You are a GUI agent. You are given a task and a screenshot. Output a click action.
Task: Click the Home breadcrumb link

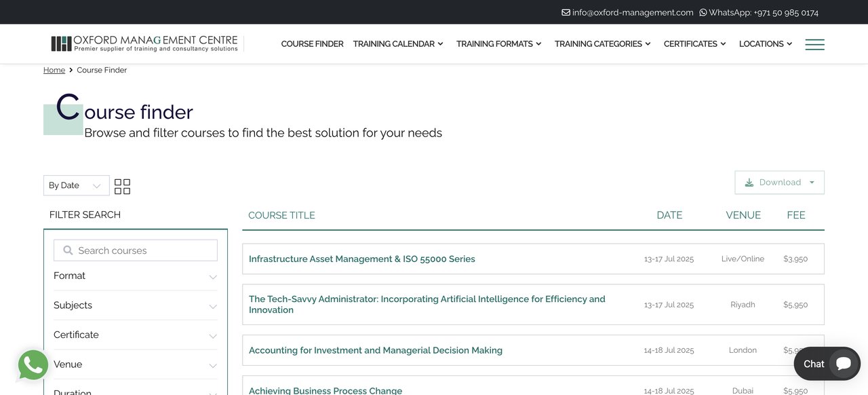[x=54, y=70]
